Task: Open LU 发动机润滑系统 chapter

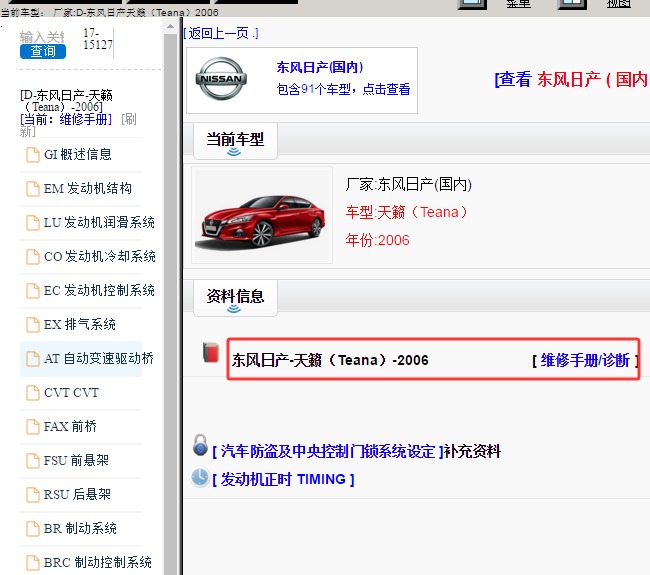Action: coord(99,222)
